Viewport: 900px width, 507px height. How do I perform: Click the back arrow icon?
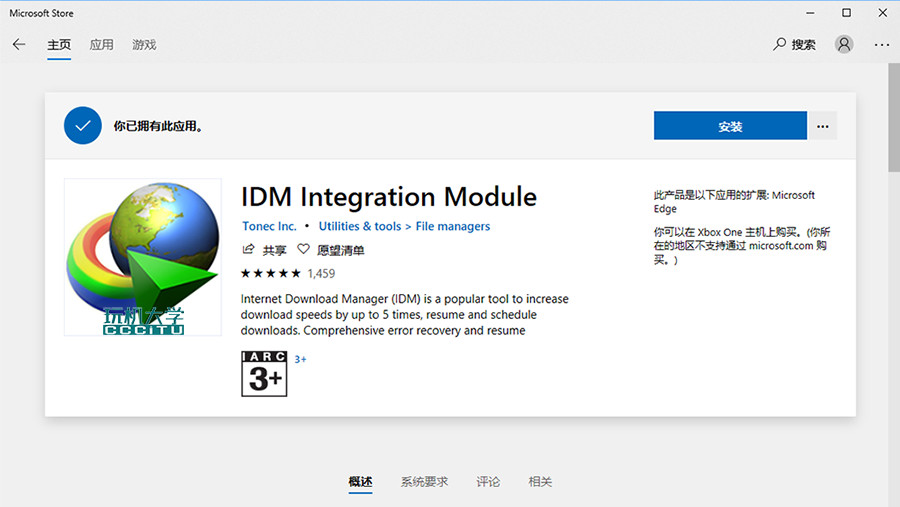click(19, 45)
